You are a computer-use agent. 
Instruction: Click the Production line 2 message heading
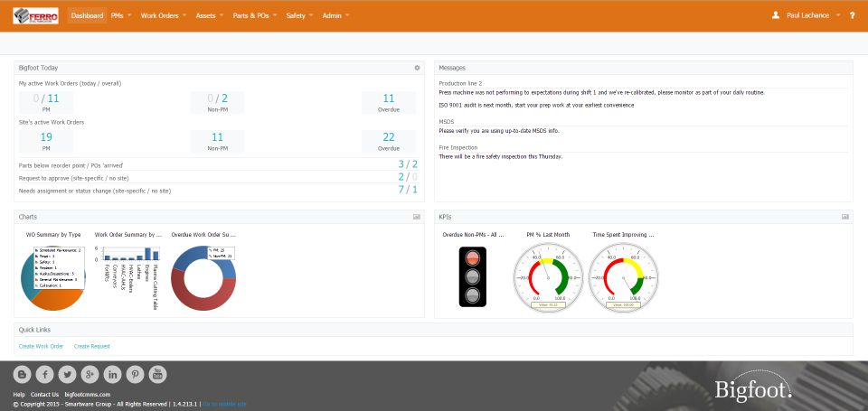460,83
